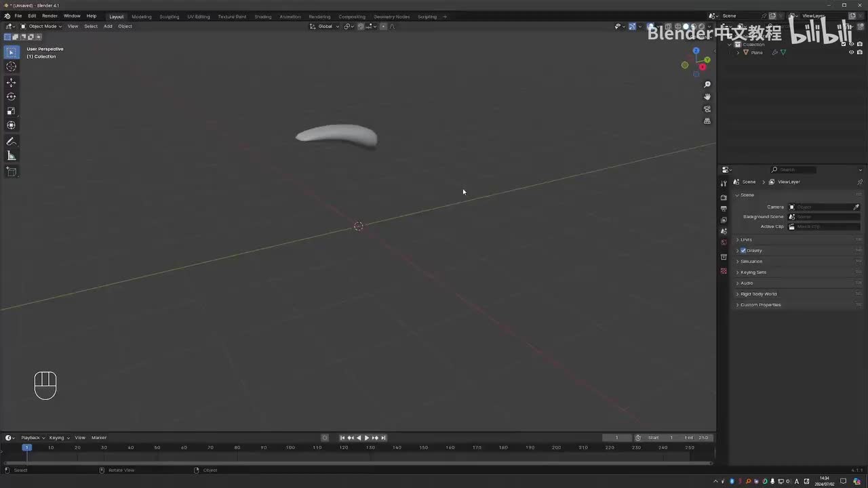Open the View Layer properties tab

coord(724,220)
